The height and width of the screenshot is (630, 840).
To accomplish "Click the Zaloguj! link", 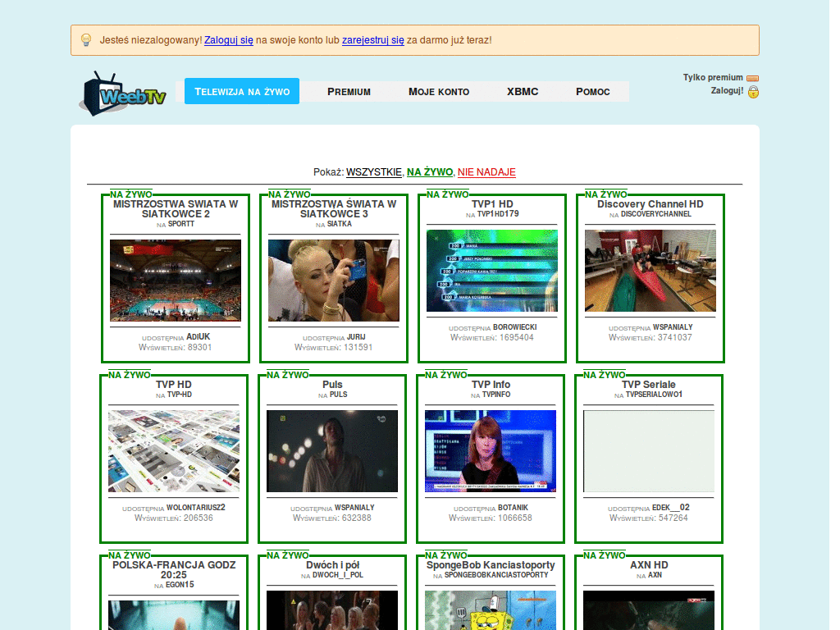I will point(727,90).
